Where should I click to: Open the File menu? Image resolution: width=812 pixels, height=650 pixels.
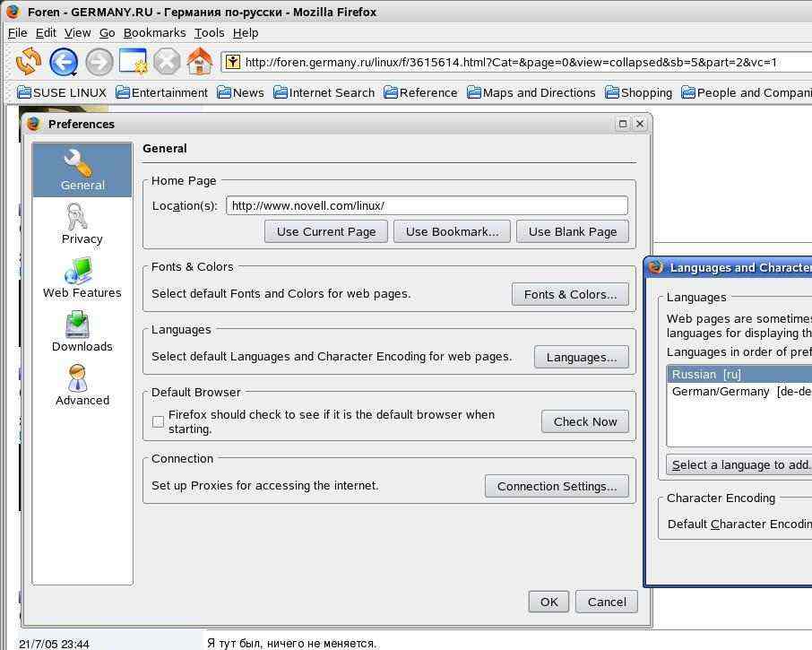[18, 32]
